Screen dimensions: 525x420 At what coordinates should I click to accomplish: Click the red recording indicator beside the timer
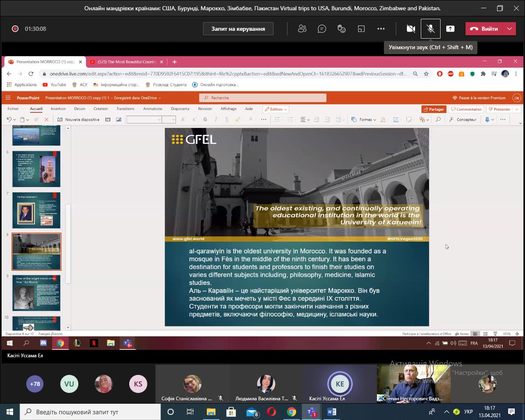point(15,29)
